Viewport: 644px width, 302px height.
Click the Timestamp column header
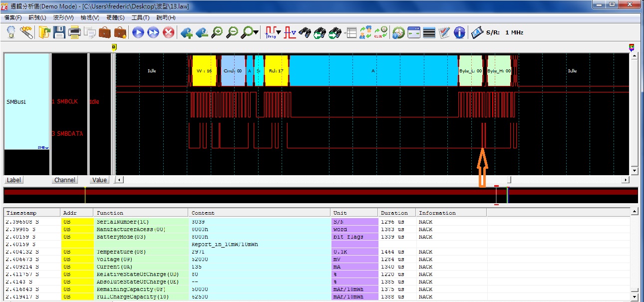32,213
